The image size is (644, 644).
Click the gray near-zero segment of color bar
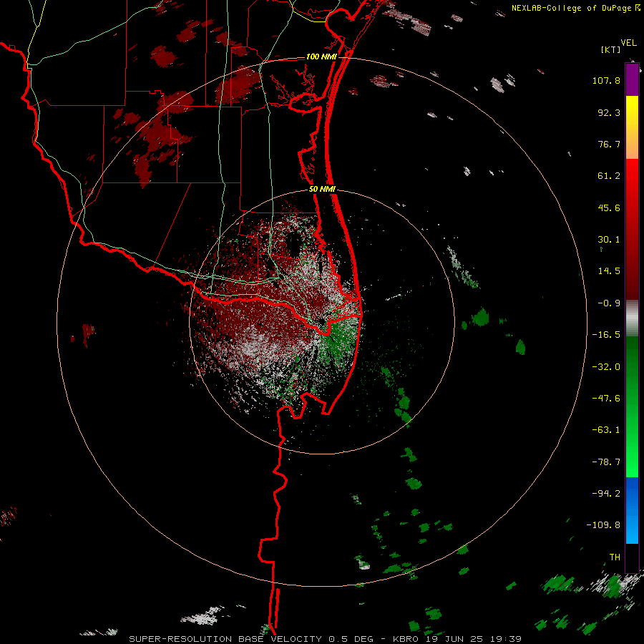click(x=632, y=318)
